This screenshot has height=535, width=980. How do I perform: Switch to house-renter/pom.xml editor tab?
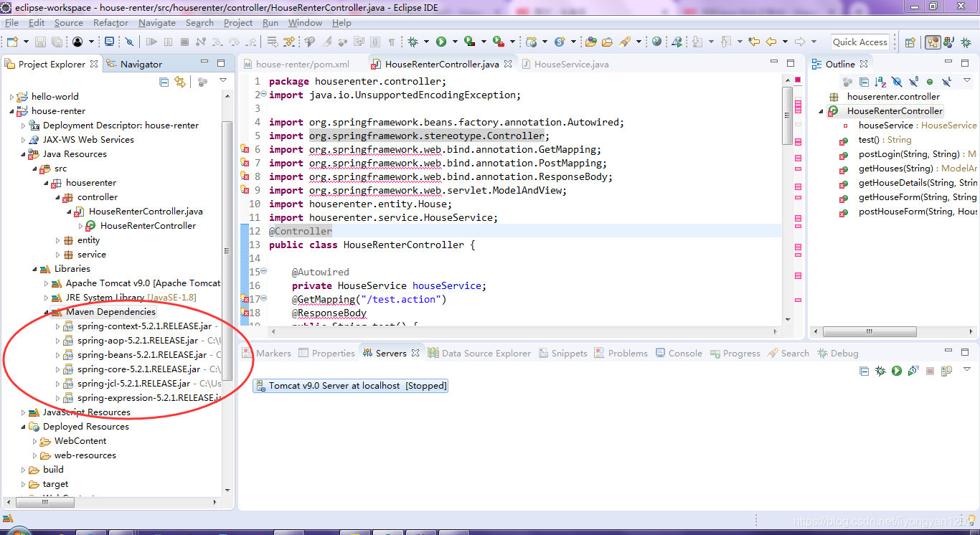coord(303,64)
